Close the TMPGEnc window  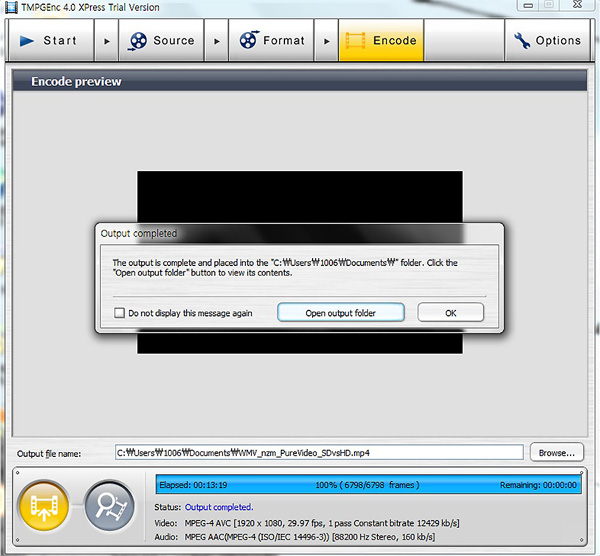click(x=577, y=5)
